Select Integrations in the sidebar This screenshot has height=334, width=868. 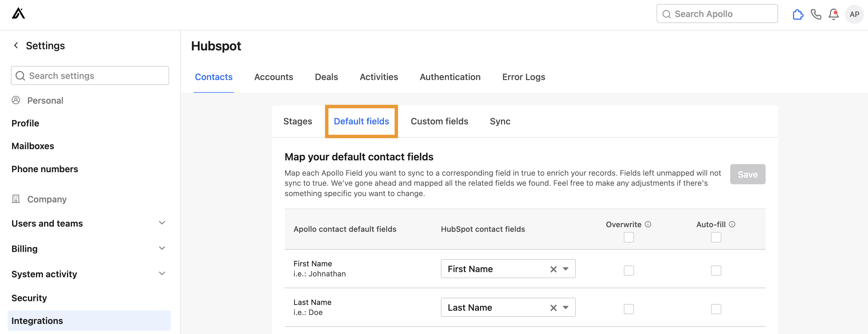click(37, 320)
